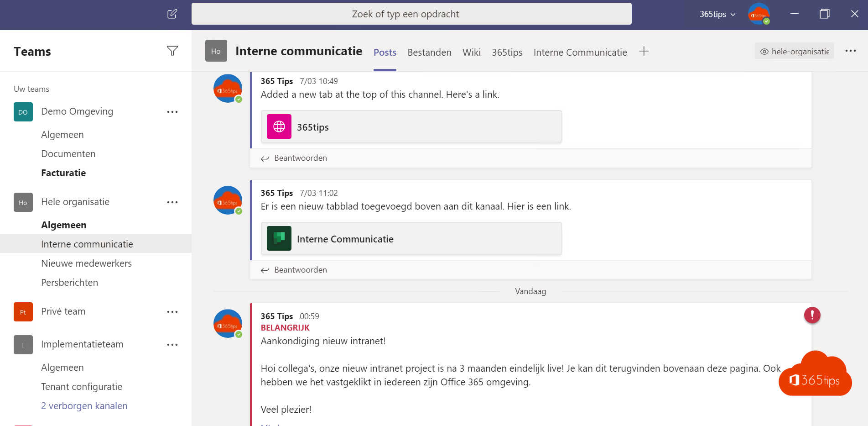
Task: Switch to the Posts tab
Action: 385,53
